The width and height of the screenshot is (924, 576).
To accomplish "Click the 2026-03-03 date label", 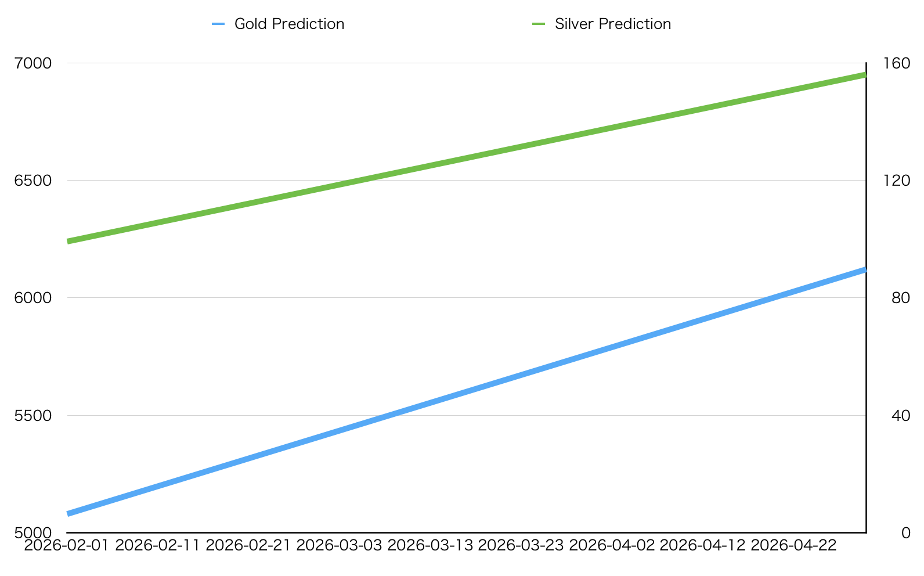I will tap(339, 546).
